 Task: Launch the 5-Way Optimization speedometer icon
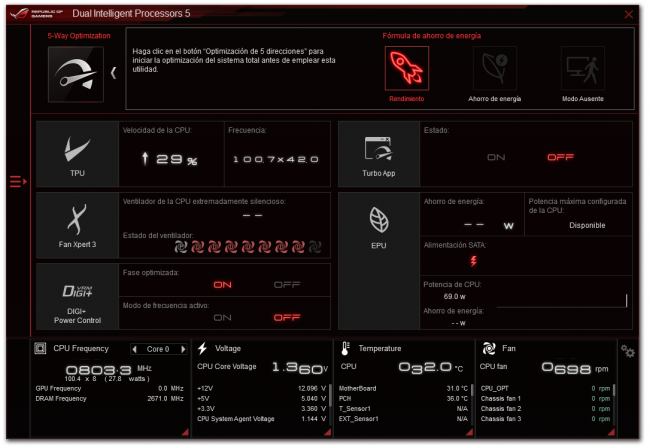pyautogui.click(x=76, y=74)
